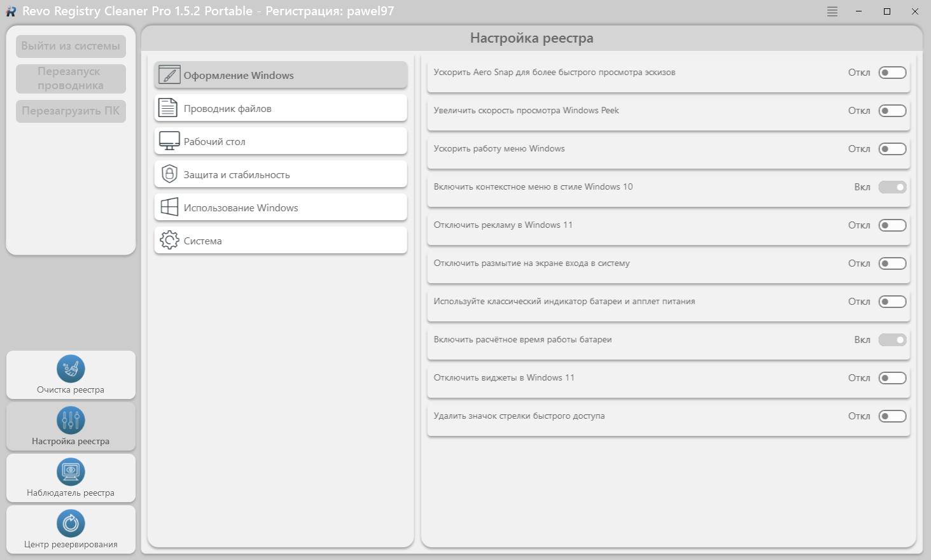Screen dimensions: 931x560
Task: Click the registry tweaks sliders icon
Action: [x=71, y=420]
